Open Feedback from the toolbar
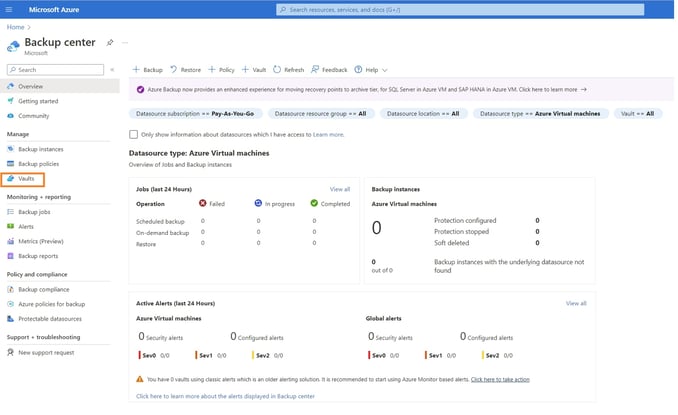The image size is (678, 415). 316,70
